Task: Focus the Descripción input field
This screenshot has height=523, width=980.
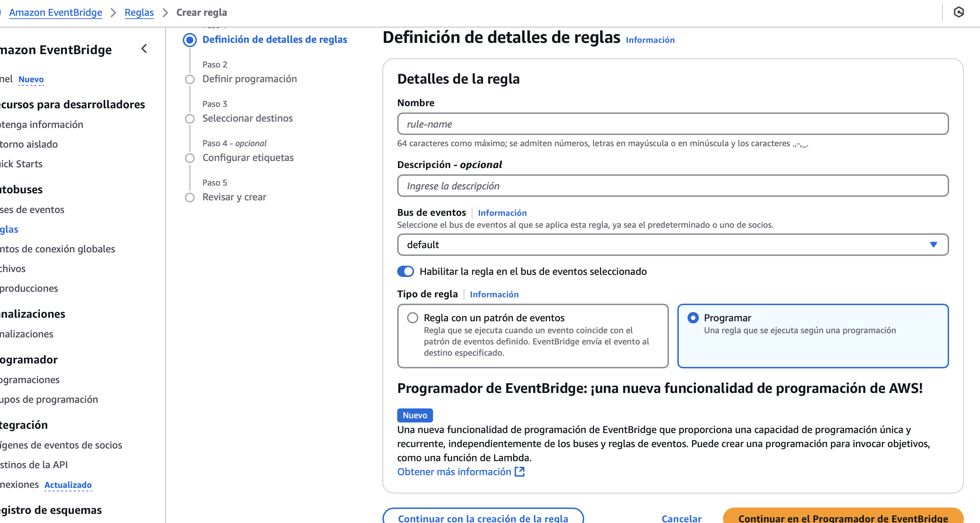Action: click(x=673, y=186)
